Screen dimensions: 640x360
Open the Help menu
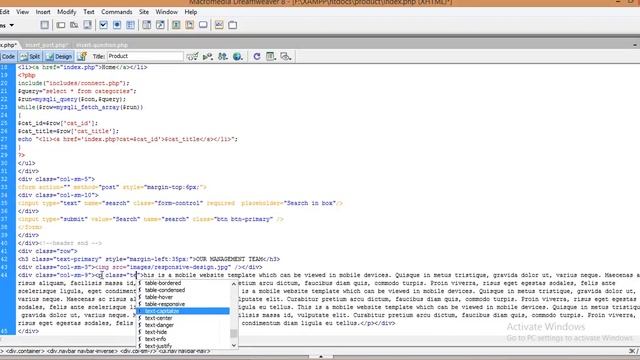[x=191, y=12]
